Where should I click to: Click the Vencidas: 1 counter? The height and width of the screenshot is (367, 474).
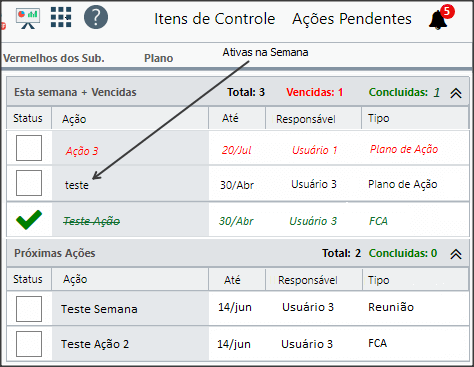(315, 92)
